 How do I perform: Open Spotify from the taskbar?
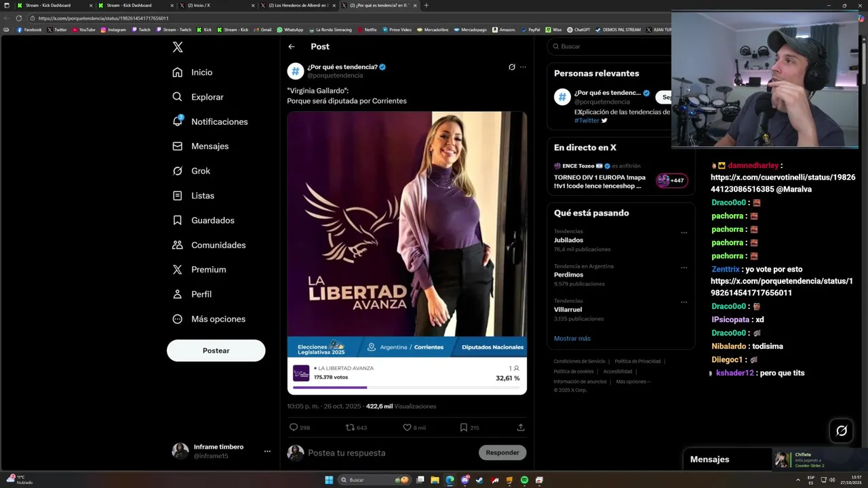[524, 480]
